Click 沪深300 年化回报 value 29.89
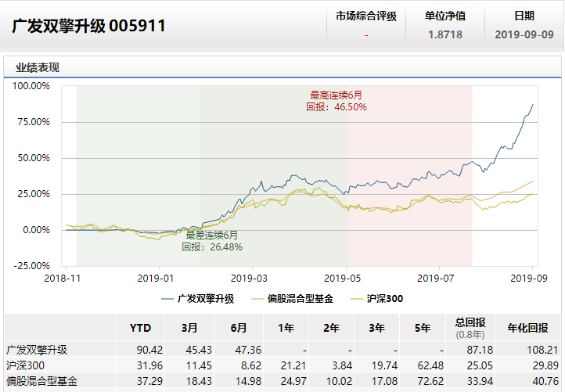 click(x=545, y=365)
